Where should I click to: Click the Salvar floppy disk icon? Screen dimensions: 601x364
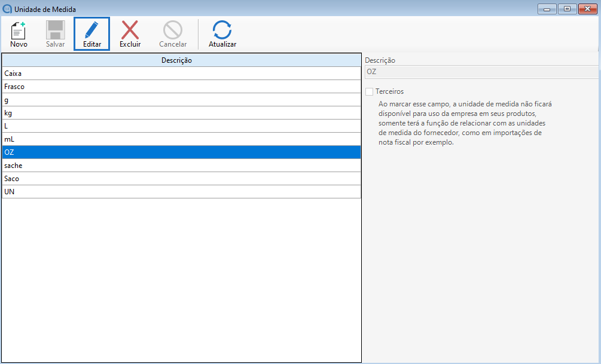[x=56, y=30]
